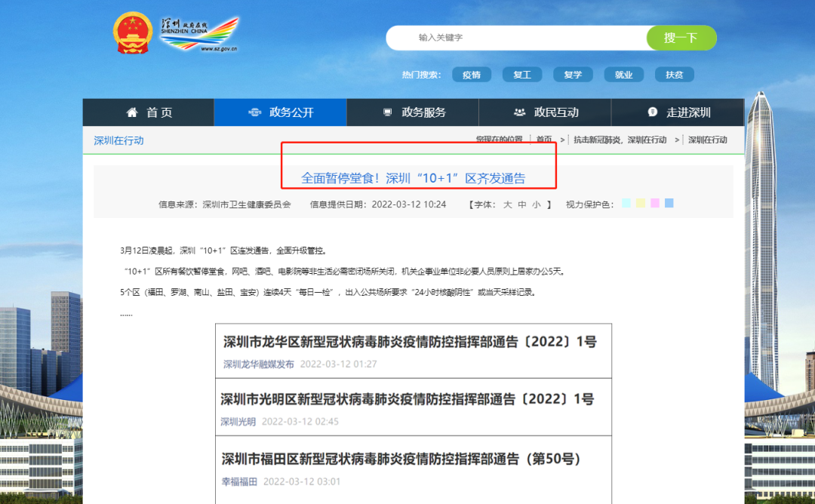Set font size to 小
The width and height of the screenshot is (815, 504).
pos(536,204)
